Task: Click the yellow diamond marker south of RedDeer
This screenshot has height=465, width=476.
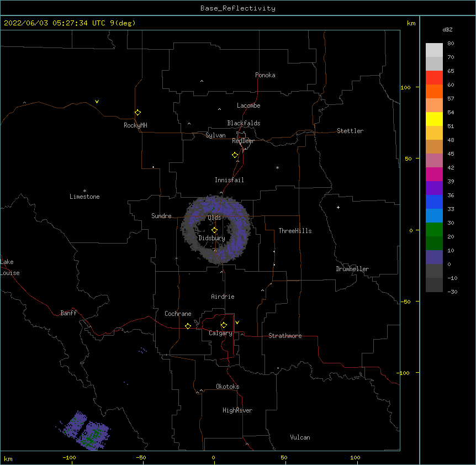Action: tap(235, 155)
